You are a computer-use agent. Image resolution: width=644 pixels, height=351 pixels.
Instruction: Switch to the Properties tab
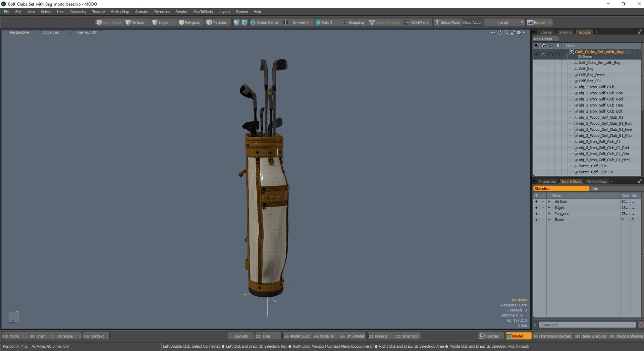(x=547, y=181)
